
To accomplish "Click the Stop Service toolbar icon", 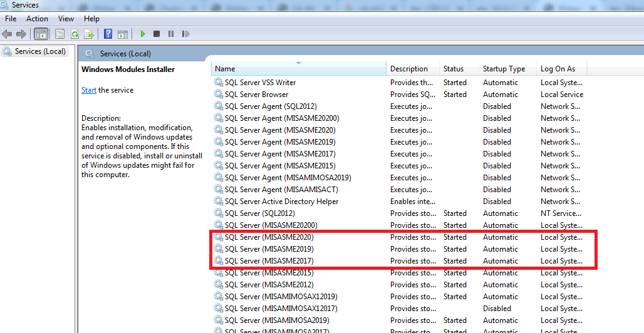I will (x=157, y=34).
